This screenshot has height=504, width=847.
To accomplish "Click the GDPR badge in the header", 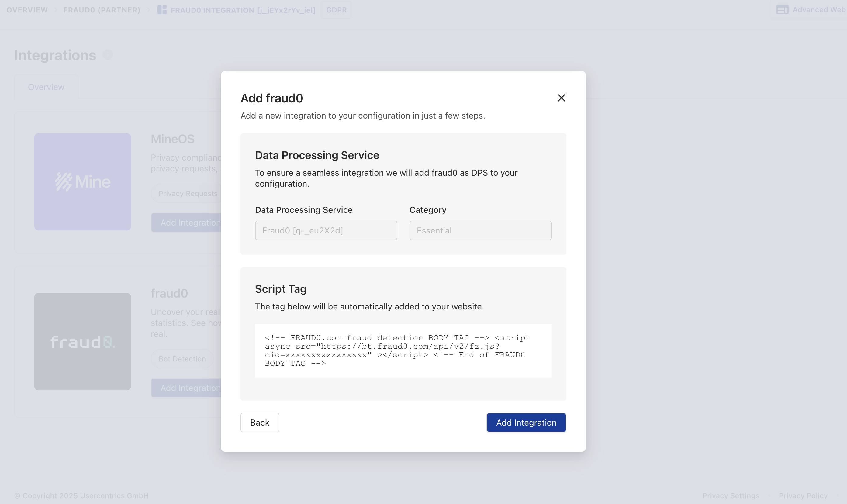I will (x=336, y=9).
